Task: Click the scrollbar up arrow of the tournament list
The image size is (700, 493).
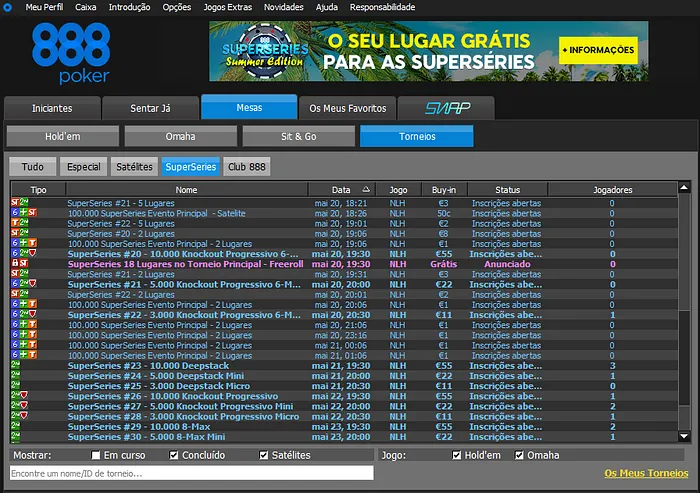Action: (684, 188)
